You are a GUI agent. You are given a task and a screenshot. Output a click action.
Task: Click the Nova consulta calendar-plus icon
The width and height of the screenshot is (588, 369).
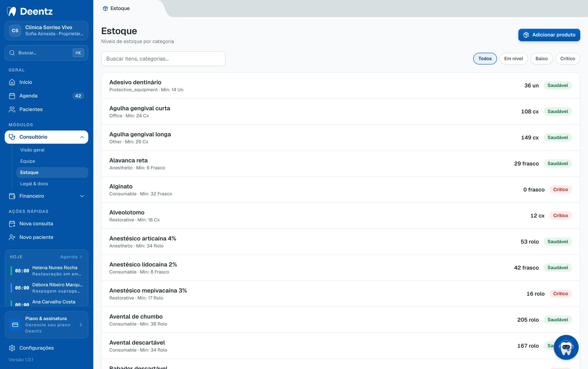[x=12, y=224]
